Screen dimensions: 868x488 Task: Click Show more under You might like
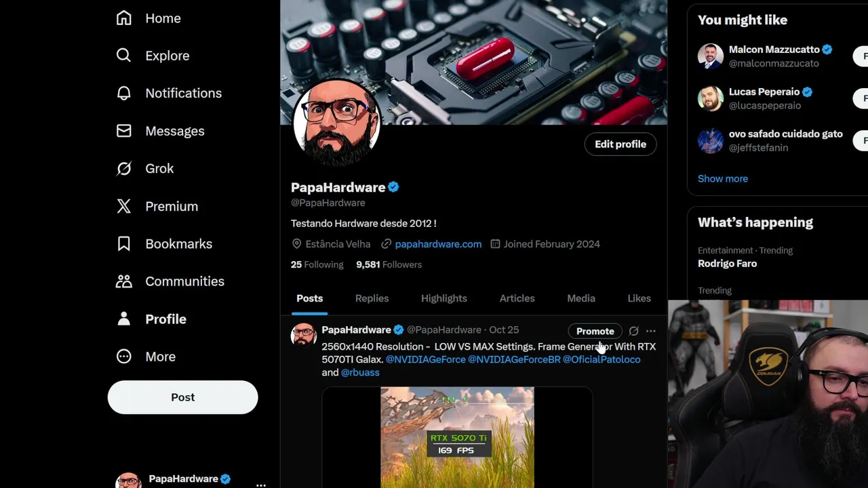(x=723, y=178)
